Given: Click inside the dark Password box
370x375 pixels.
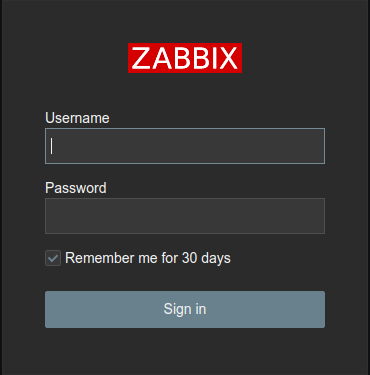Looking at the screenshot, I should 185,216.
